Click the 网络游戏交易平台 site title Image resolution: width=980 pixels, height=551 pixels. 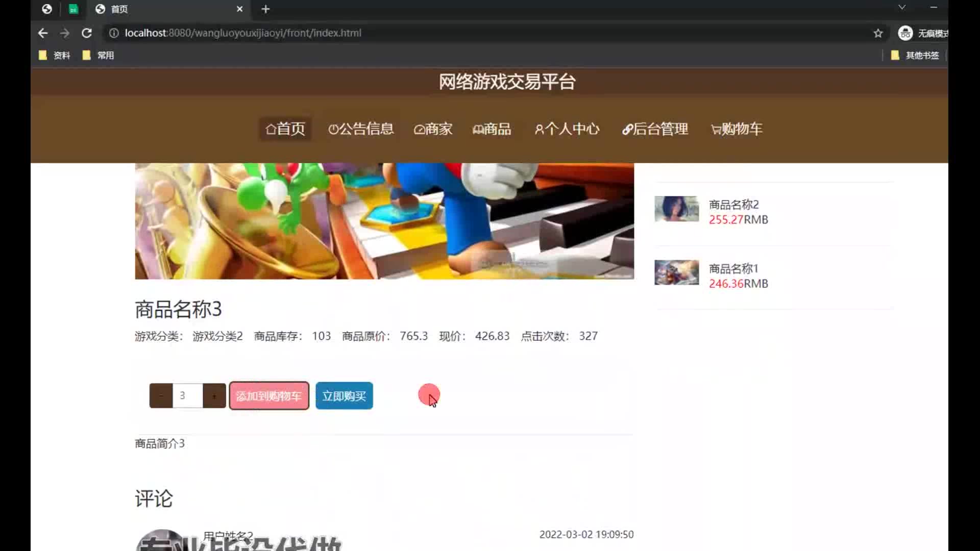point(507,82)
